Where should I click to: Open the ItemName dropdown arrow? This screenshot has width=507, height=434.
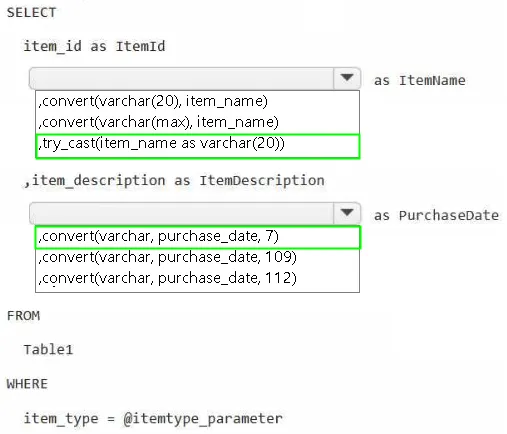[347, 78]
